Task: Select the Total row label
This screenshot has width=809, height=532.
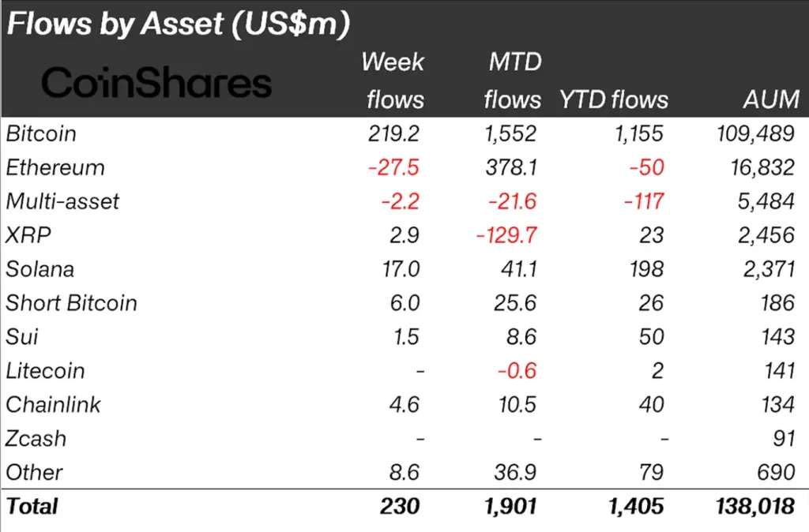Action: click(x=32, y=506)
